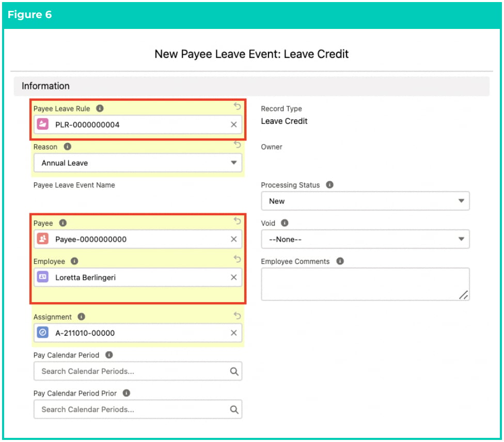Undo changes to Assignment field
Image resolution: width=504 pixels, height=442 pixels.
(237, 315)
